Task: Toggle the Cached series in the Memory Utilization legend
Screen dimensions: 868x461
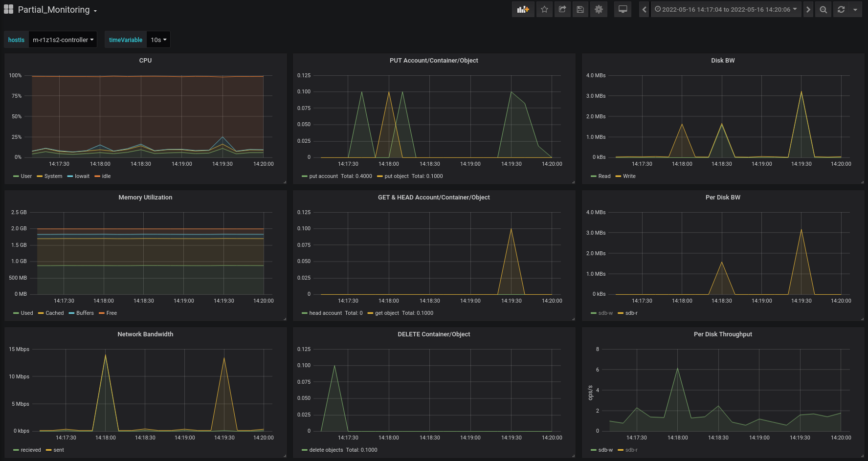Action: (x=54, y=313)
